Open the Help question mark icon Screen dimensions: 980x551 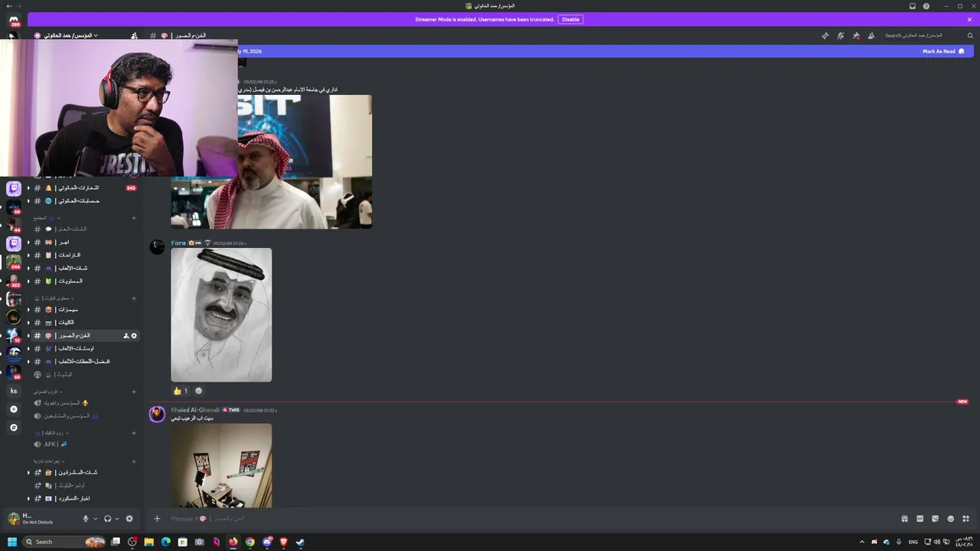pyautogui.click(x=926, y=6)
